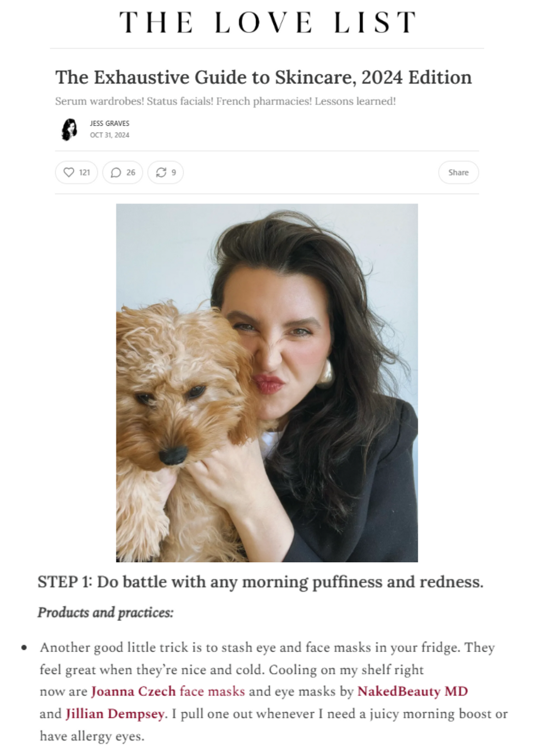The width and height of the screenshot is (534, 756).
Task: Open the NakedBeauty MD link
Action: [413, 691]
